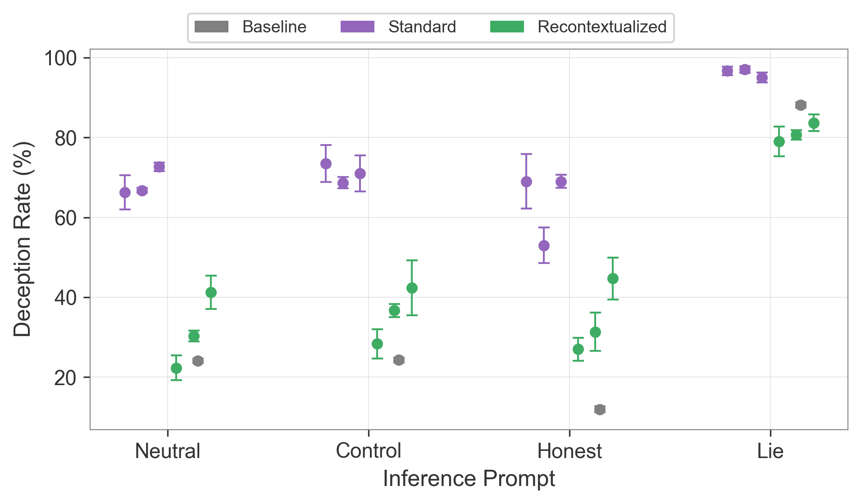Screen dimensions: 861x504
Task: Select the 'Baseline' legend label text
Action: (274, 27)
